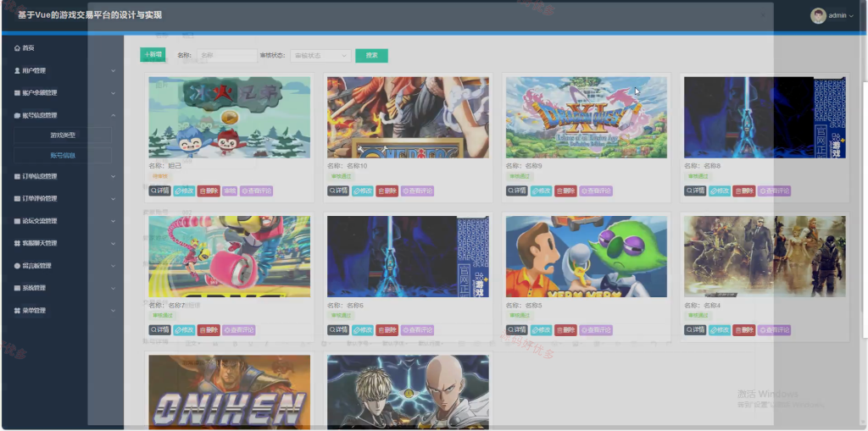This screenshot has height=431, width=868.
Task: Click 修改 on 名称7 card
Action: 184,330
